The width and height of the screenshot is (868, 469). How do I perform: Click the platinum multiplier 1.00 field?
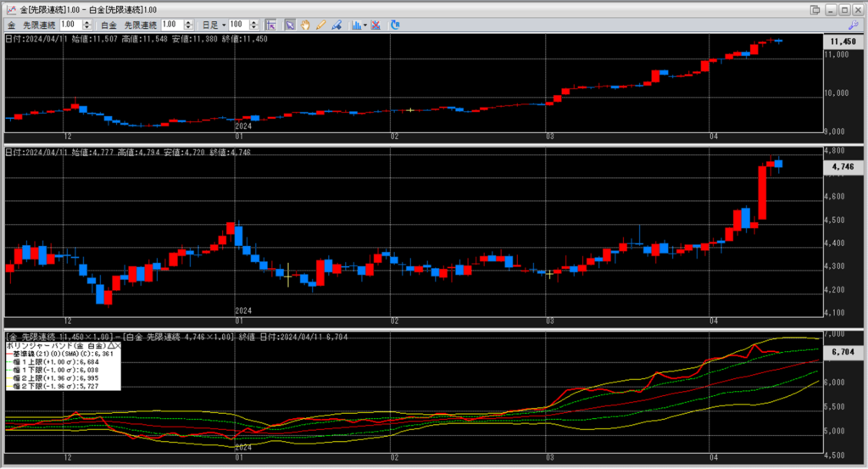170,25
